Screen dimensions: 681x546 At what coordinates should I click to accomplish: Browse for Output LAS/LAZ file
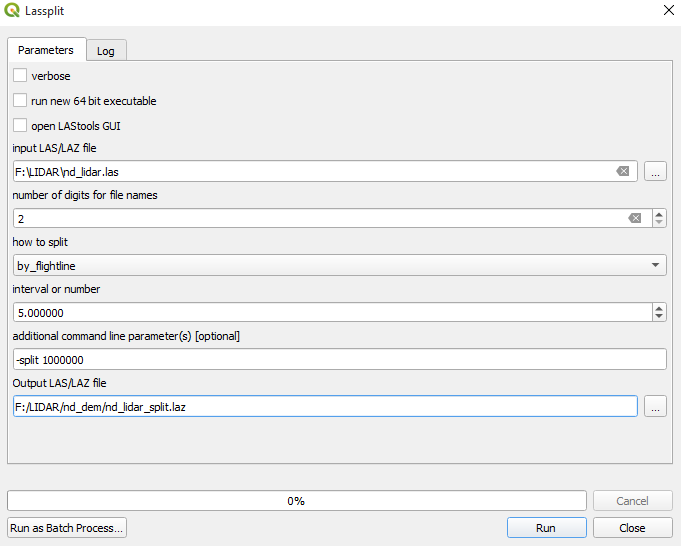[x=655, y=407]
